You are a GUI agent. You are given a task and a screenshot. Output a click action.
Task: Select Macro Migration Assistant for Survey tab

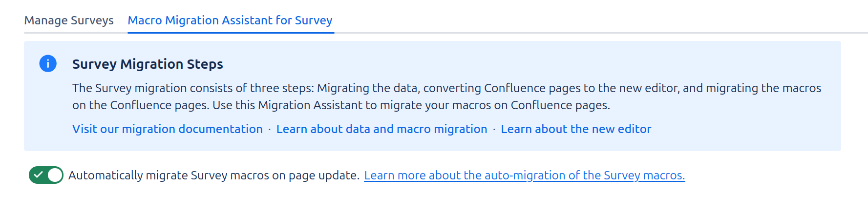230,20
